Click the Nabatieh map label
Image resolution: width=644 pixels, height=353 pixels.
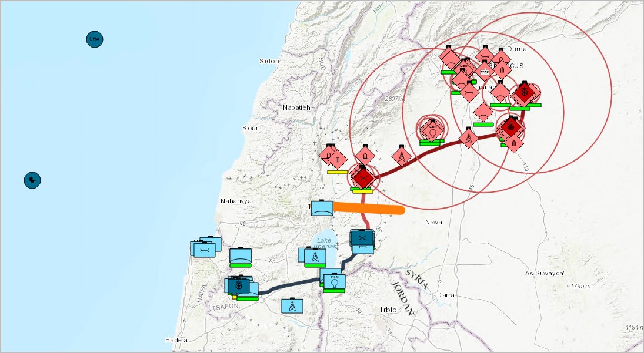296,107
